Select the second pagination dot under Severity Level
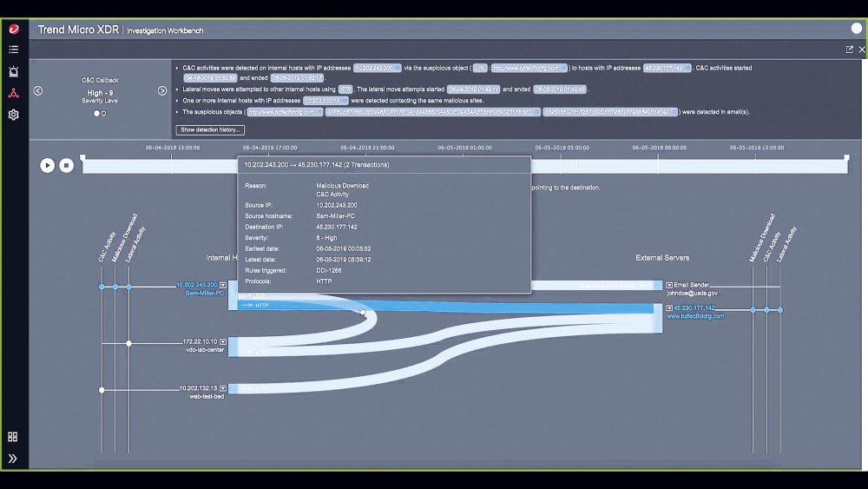The width and height of the screenshot is (868, 489). click(103, 114)
